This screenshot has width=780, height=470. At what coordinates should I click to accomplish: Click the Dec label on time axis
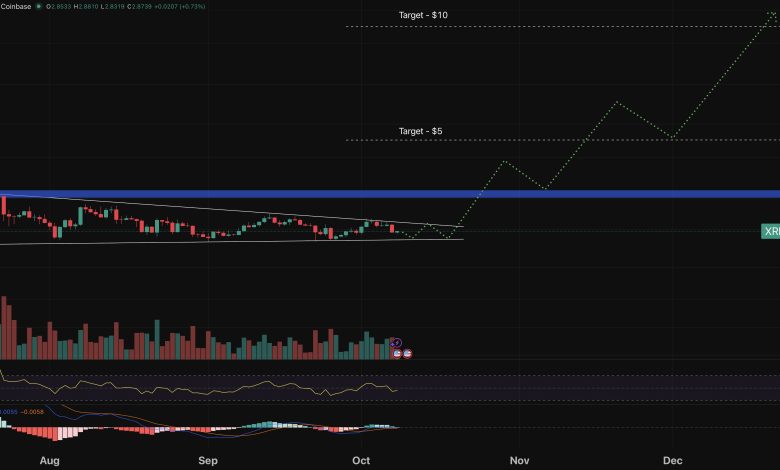(673, 461)
